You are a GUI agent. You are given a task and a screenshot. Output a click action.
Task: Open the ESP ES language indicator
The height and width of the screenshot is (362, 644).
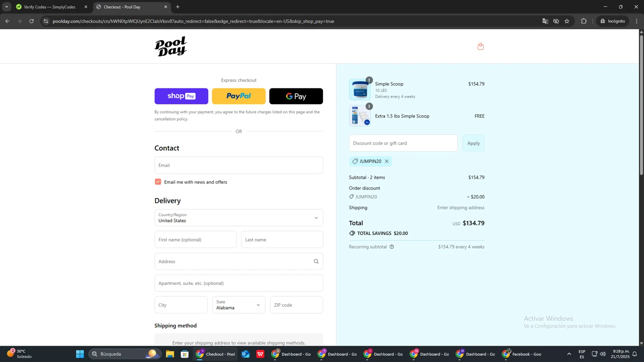pyautogui.click(x=582, y=354)
